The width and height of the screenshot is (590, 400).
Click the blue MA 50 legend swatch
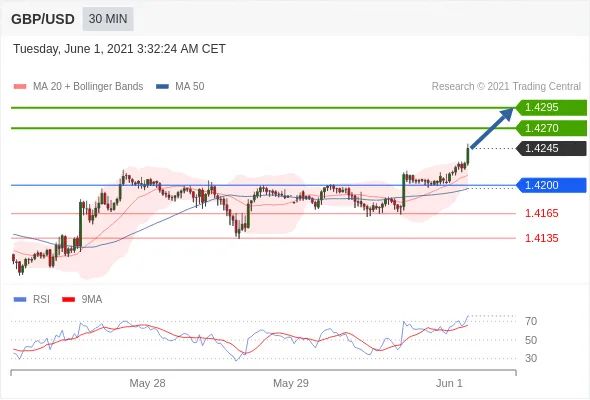tap(162, 87)
